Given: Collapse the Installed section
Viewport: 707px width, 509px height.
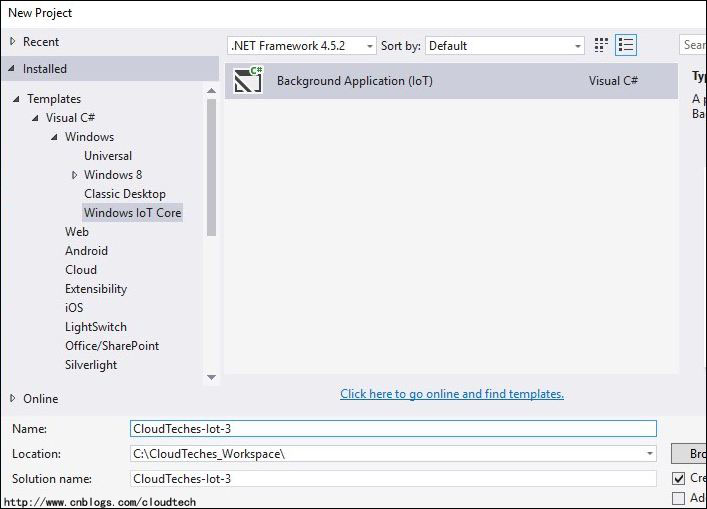Looking at the screenshot, I should coord(12,69).
